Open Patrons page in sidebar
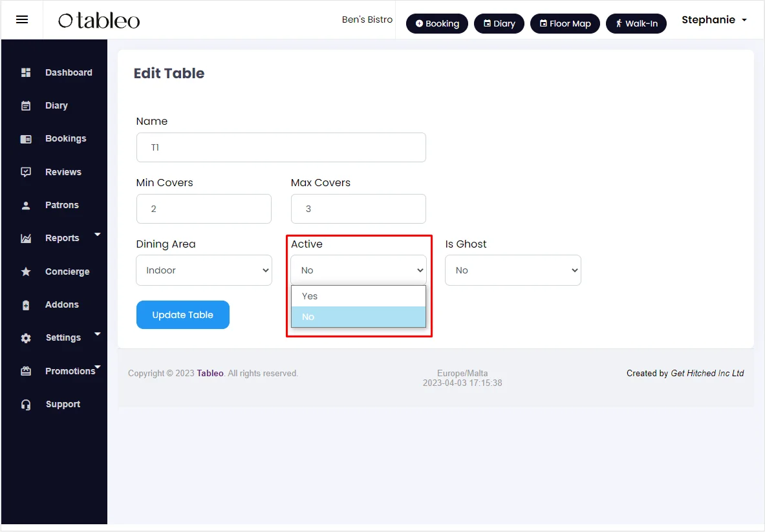 pos(62,205)
